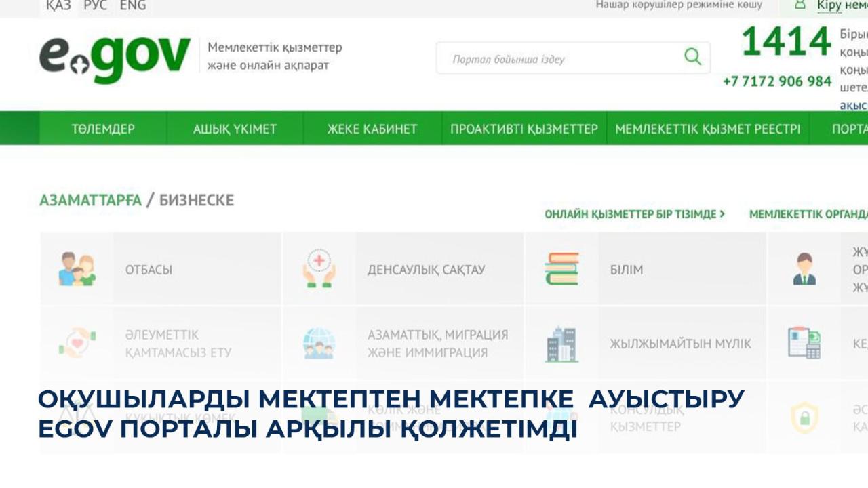Switch language to ENG

133,5
